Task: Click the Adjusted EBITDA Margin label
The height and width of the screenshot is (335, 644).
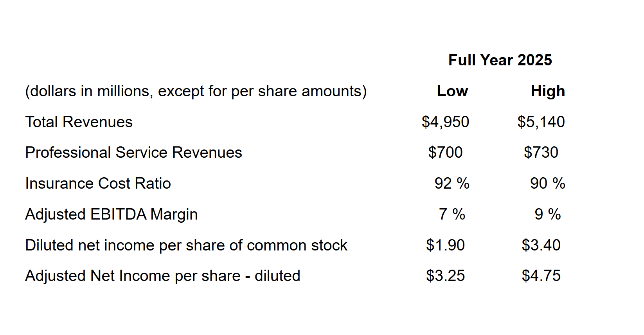Action: click(x=112, y=214)
